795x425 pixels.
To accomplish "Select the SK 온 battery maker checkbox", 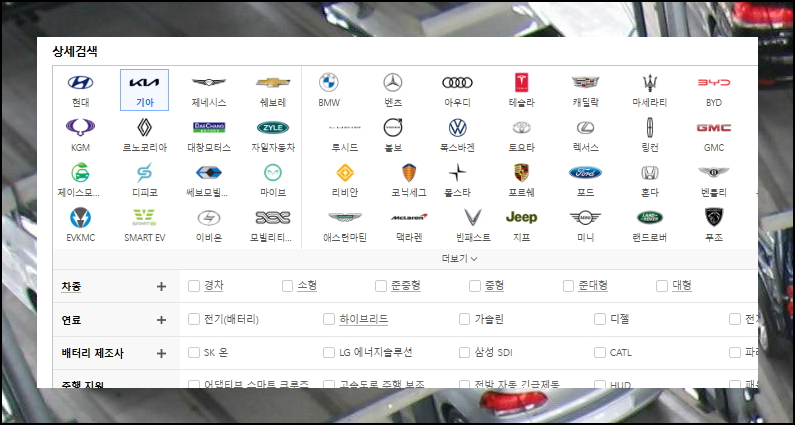I will click(194, 352).
